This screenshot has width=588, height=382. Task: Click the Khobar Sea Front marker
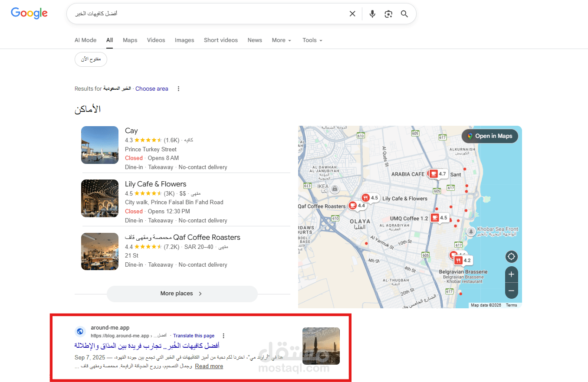click(x=470, y=232)
